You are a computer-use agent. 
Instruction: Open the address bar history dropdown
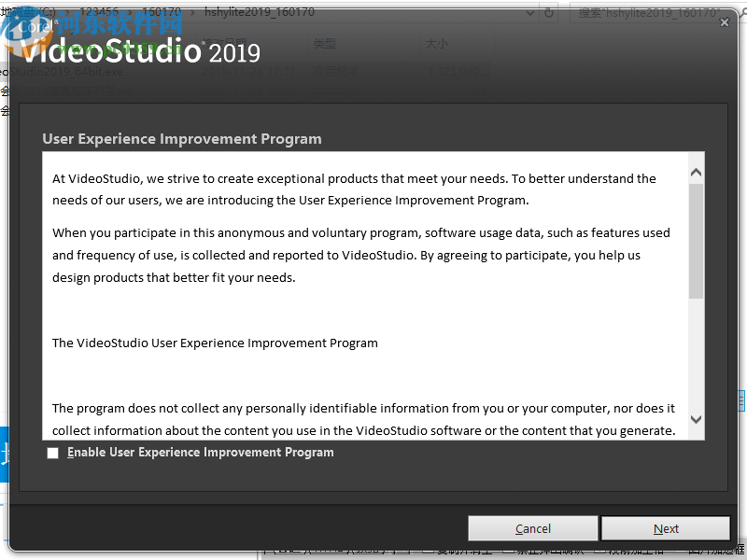point(529,13)
